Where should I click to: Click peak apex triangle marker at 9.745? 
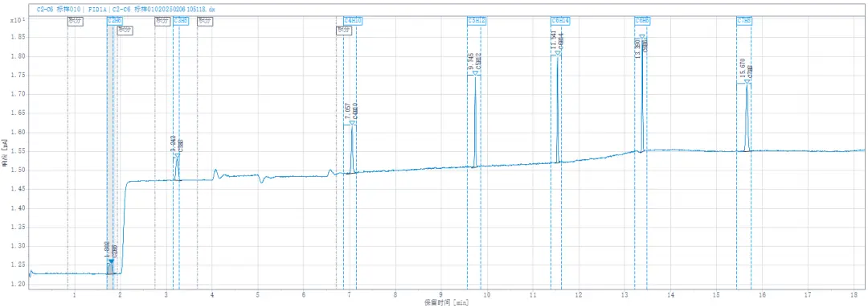475,72
